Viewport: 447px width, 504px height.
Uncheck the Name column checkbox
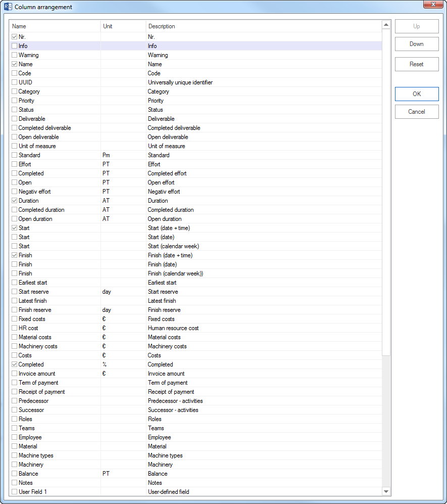(x=15, y=64)
